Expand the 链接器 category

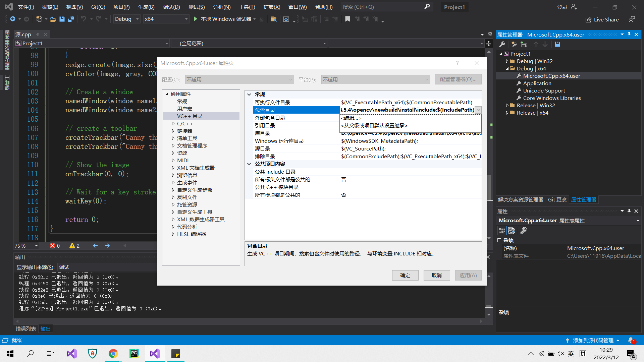click(x=173, y=131)
